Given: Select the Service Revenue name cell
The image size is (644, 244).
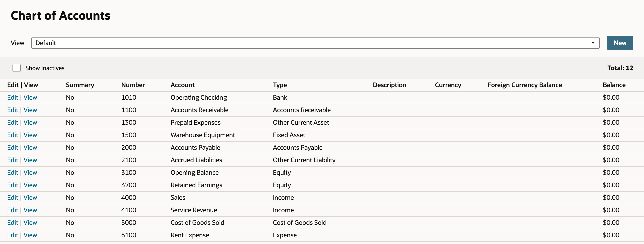Looking at the screenshot, I should click(194, 210).
